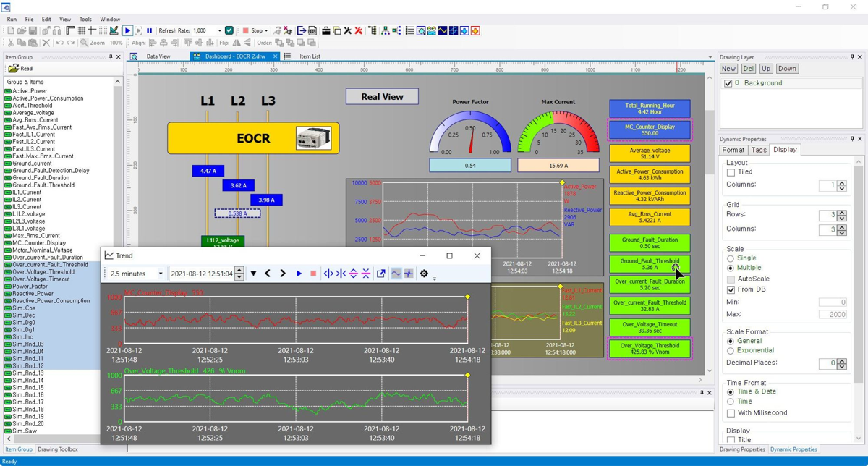Open the 2.5 minutes time span dropdown
Image resolution: width=868 pixels, height=466 pixels.
coord(137,274)
